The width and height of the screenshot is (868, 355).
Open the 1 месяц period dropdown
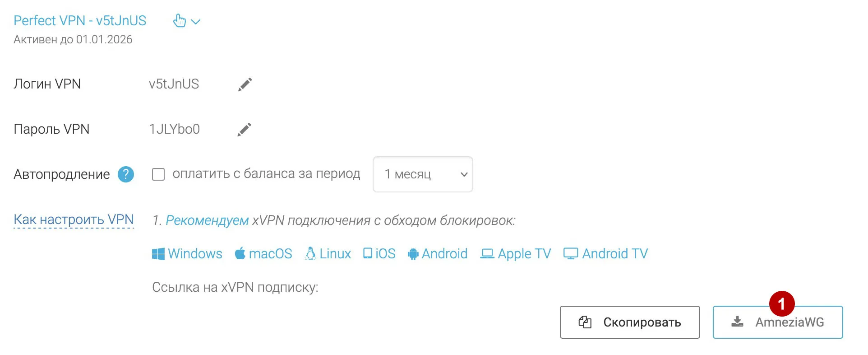(x=423, y=174)
